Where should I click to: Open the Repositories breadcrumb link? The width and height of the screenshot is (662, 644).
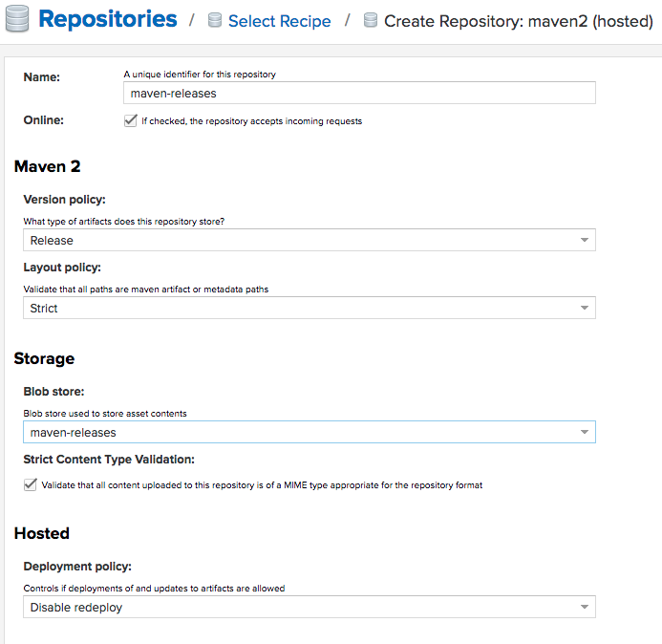108,19
